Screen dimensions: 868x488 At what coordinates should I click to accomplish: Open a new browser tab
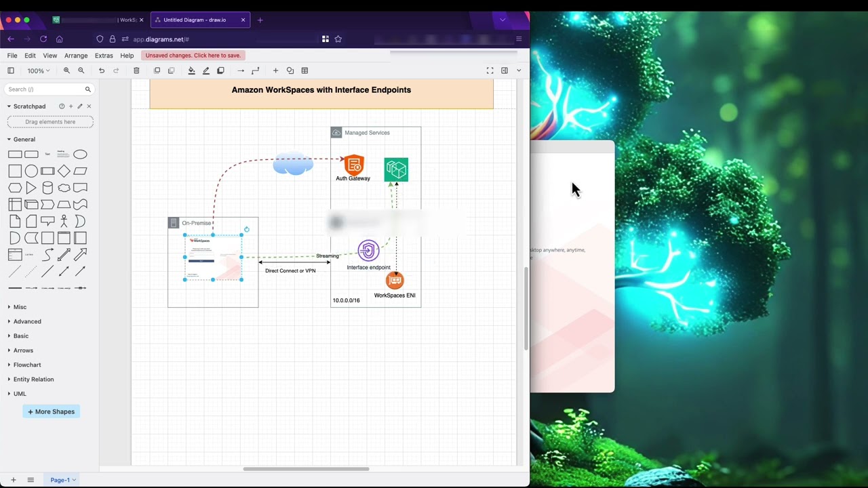pyautogui.click(x=260, y=20)
